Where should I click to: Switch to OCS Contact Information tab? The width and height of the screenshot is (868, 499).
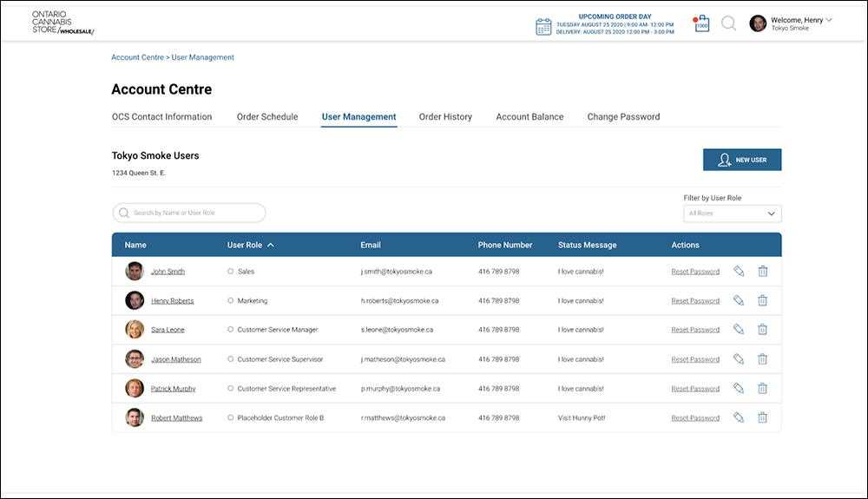point(161,117)
